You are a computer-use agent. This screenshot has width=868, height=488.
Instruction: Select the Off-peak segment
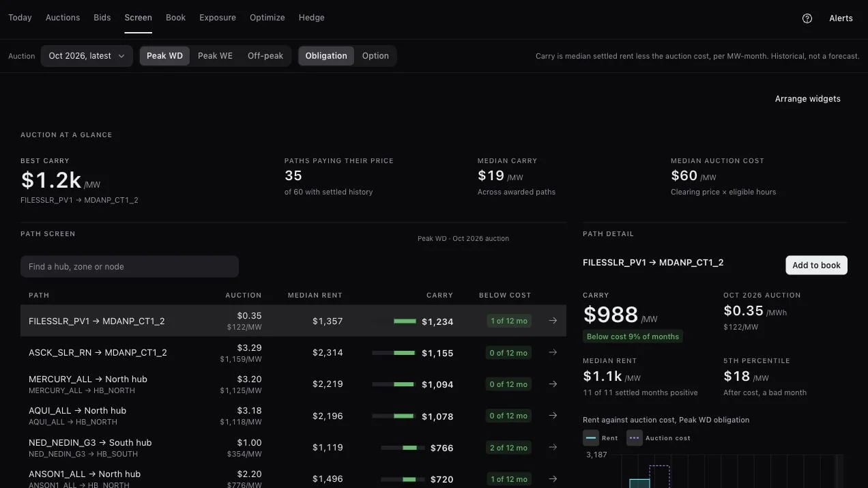coord(265,56)
